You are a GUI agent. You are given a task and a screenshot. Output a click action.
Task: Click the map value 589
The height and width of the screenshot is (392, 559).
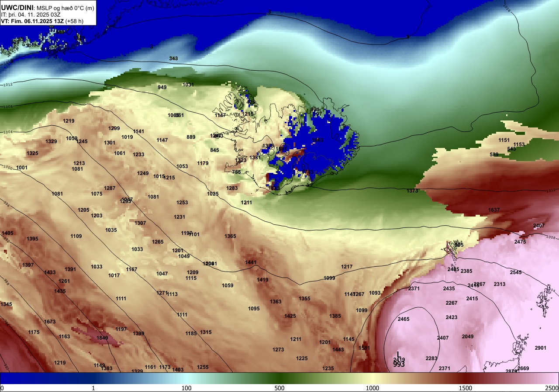pyautogui.click(x=494, y=155)
